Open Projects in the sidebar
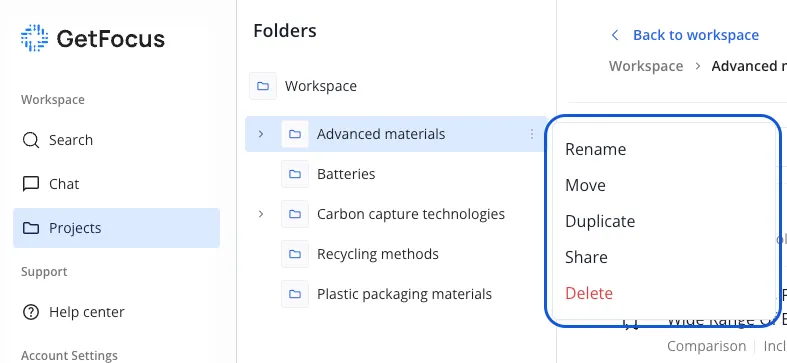 pyautogui.click(x=116, y=228)
